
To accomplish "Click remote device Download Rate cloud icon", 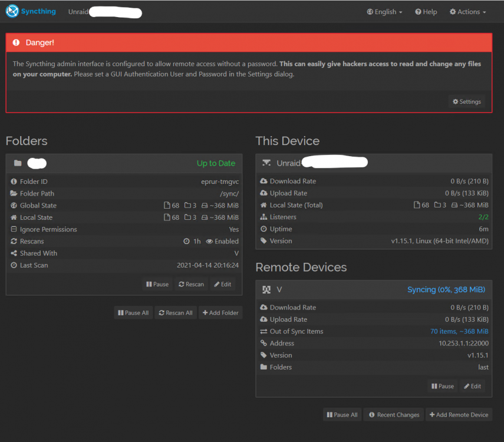I will 263,307.
